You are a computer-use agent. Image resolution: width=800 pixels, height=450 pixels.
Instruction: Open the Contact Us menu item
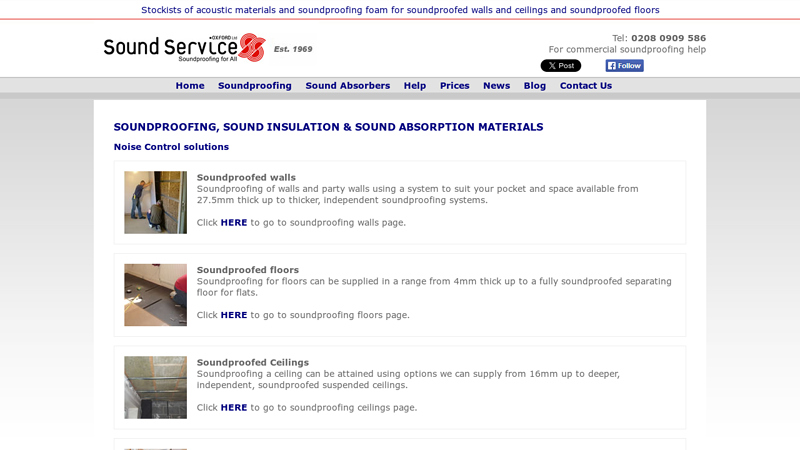click(586, 86)
